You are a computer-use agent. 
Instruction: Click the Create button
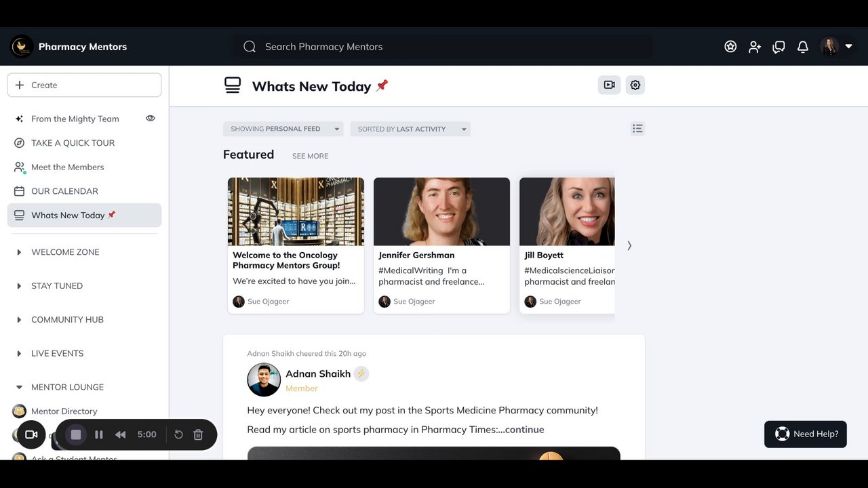84,85
